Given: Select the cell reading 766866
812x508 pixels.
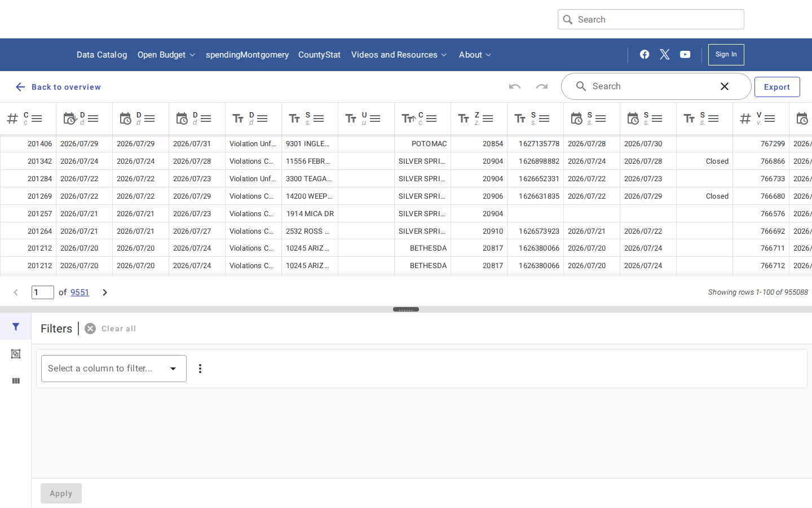Looking at the screenshot, I should pos(761,161).
